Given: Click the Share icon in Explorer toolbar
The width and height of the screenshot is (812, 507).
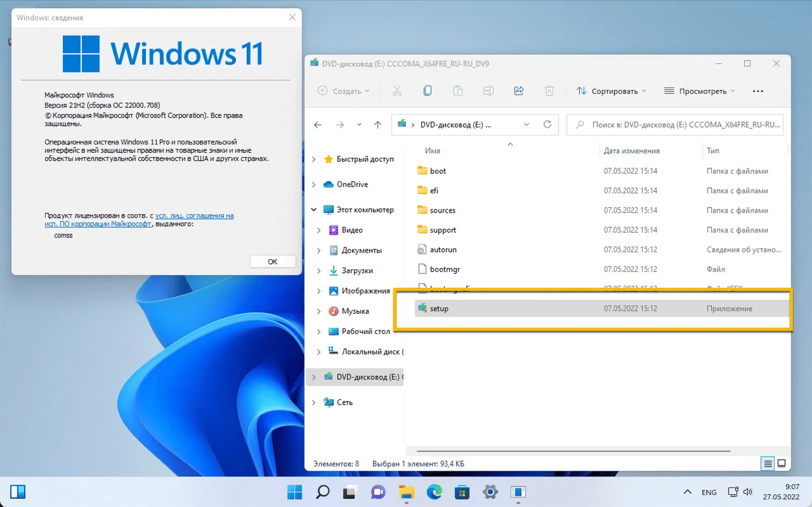Looking at the screenshot, I should (x=519, y=91).
